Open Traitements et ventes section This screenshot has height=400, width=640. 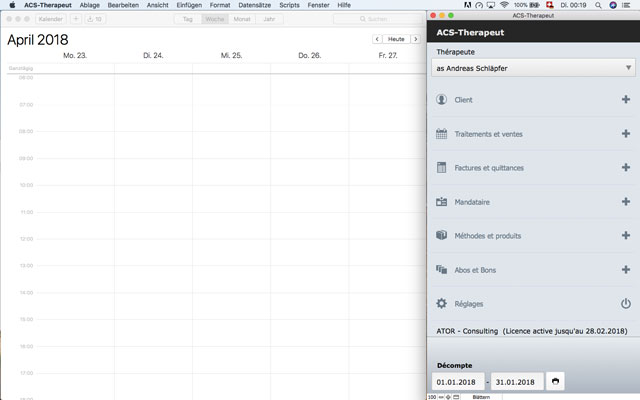[489, 134]
